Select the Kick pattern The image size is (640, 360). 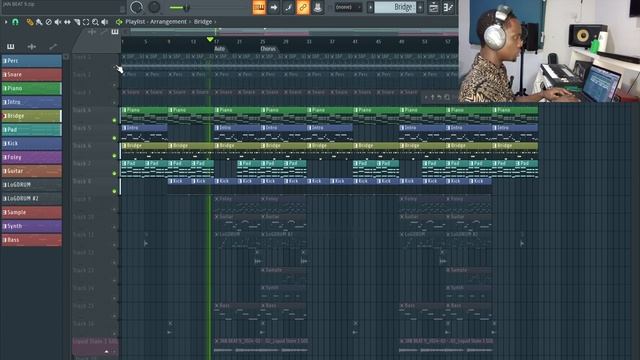point(31,143)
